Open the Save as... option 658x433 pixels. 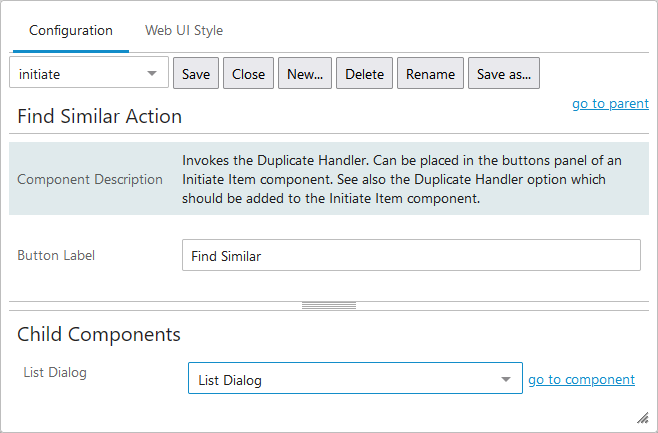pos(504,73)
